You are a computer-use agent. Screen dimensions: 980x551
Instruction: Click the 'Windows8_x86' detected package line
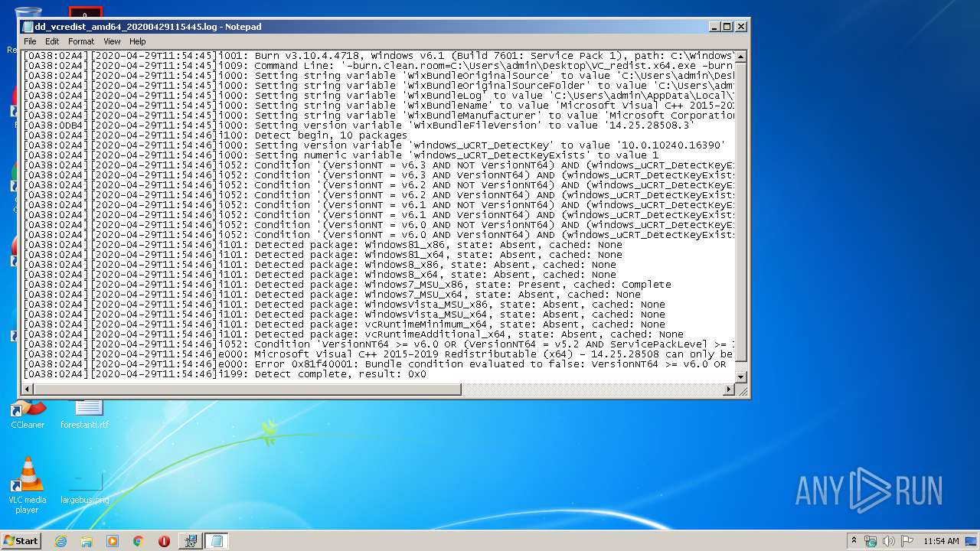[319, 265]
